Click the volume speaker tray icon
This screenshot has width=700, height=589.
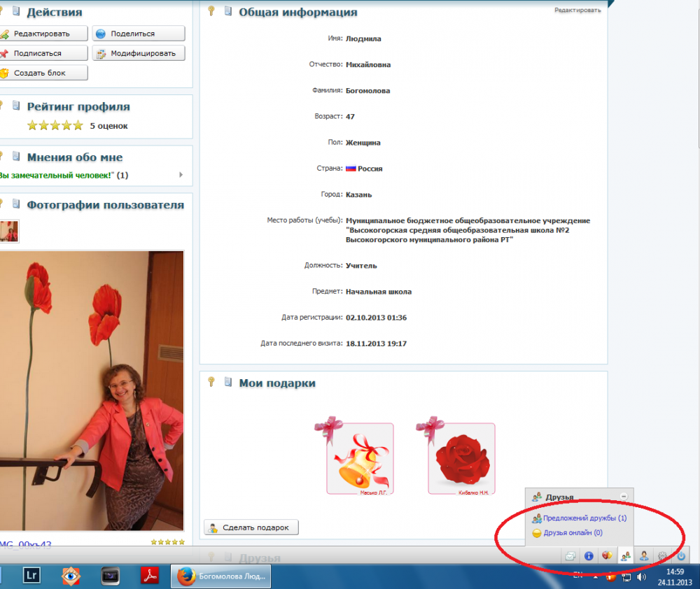[641, 577]
